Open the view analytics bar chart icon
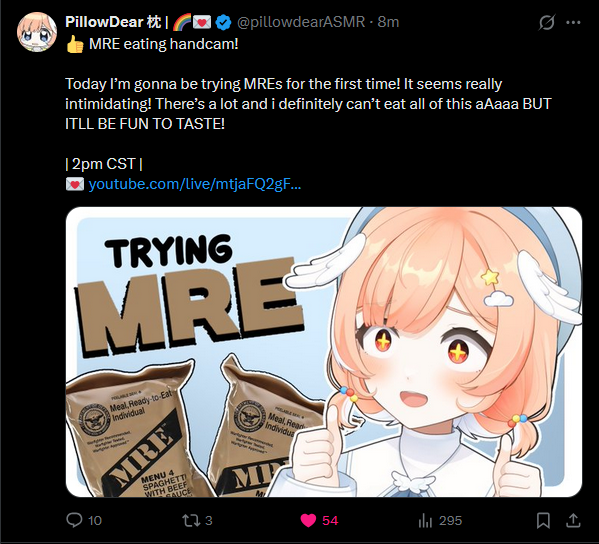599x544 pixels. click(425, 520)
